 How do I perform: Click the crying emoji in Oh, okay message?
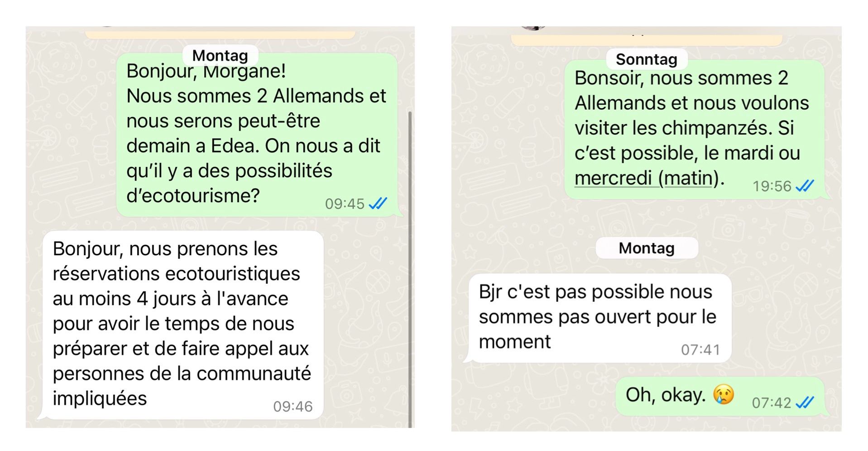[x=723, y=395]
